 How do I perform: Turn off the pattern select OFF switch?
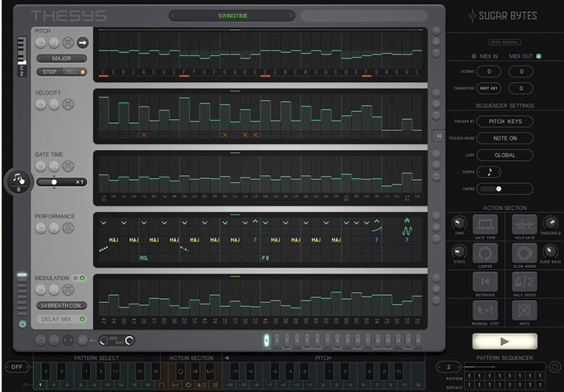17,367
